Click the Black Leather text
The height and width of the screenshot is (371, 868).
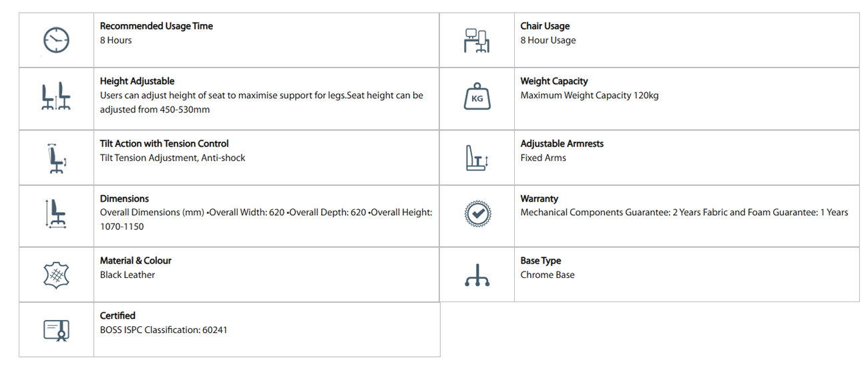point(128,275)
